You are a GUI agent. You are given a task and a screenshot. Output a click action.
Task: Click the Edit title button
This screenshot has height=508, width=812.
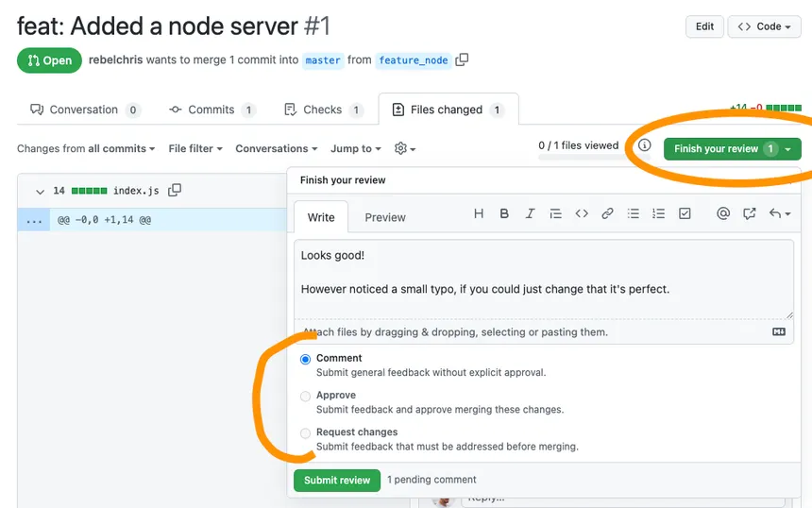[x=704, y=26]
